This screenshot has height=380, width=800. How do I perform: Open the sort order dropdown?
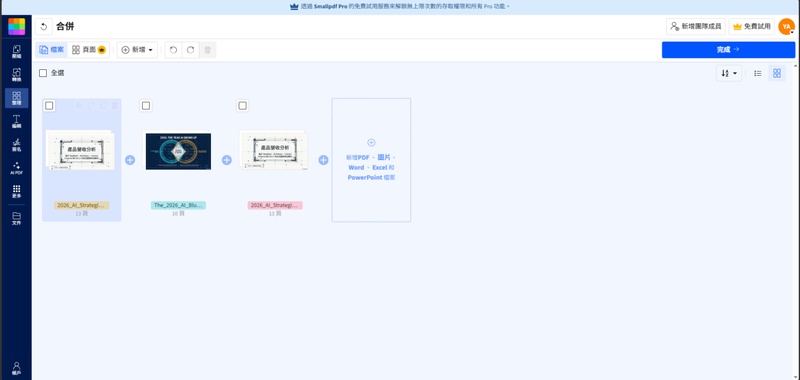pos(729,73)
